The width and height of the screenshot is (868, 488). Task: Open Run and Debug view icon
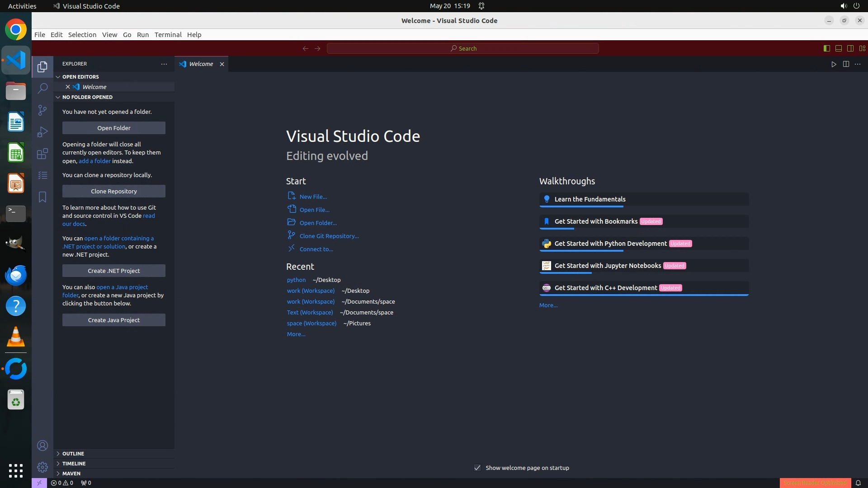[x=42, y=132]
